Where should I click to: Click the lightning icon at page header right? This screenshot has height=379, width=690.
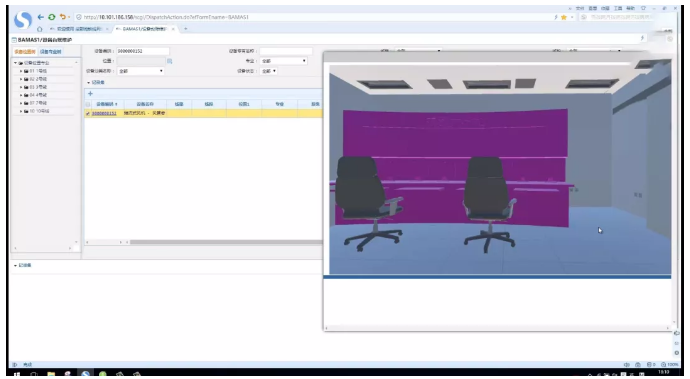(x=642, y=38)
